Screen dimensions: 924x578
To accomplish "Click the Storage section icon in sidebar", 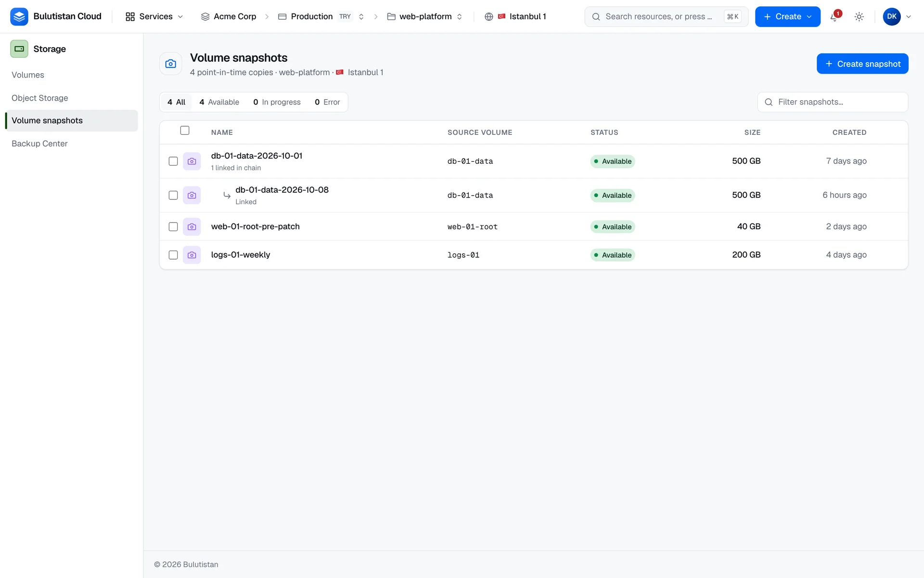I will tap(19, 49).
